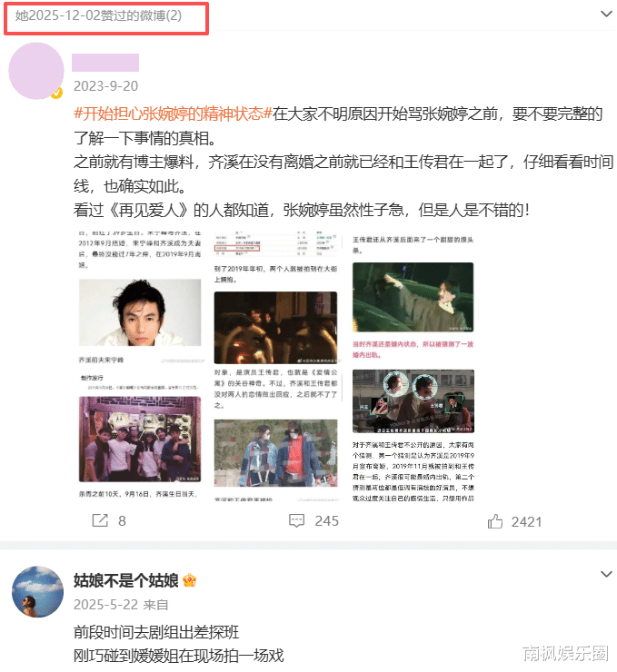The height and width of the screenshot is (672, 617).
Task: Open the hashtag #开始担心张婉婷的精神状态#
Action: (x=174, y=114)
